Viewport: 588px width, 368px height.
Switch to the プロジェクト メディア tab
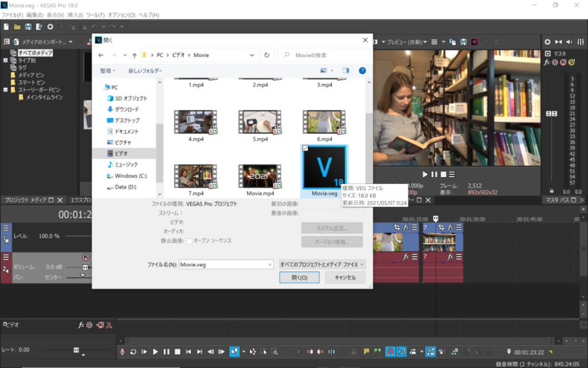pyautogui.click(x=26, y=200)
